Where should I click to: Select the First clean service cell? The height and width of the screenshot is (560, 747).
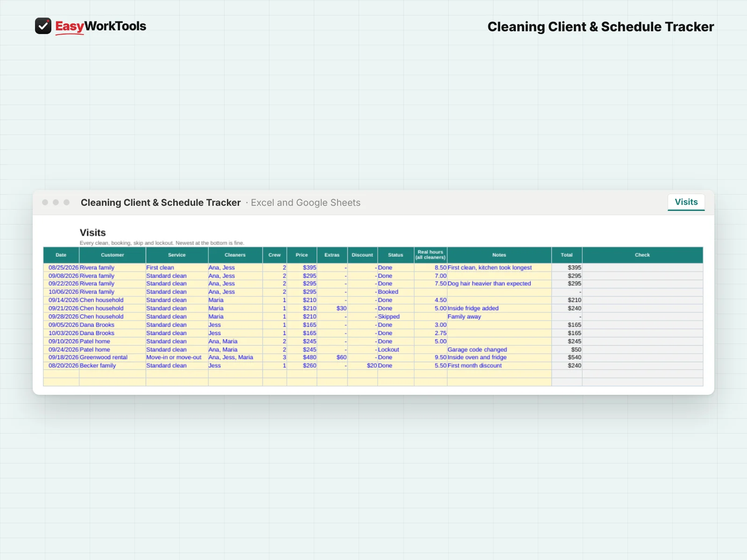pos(177,268)
